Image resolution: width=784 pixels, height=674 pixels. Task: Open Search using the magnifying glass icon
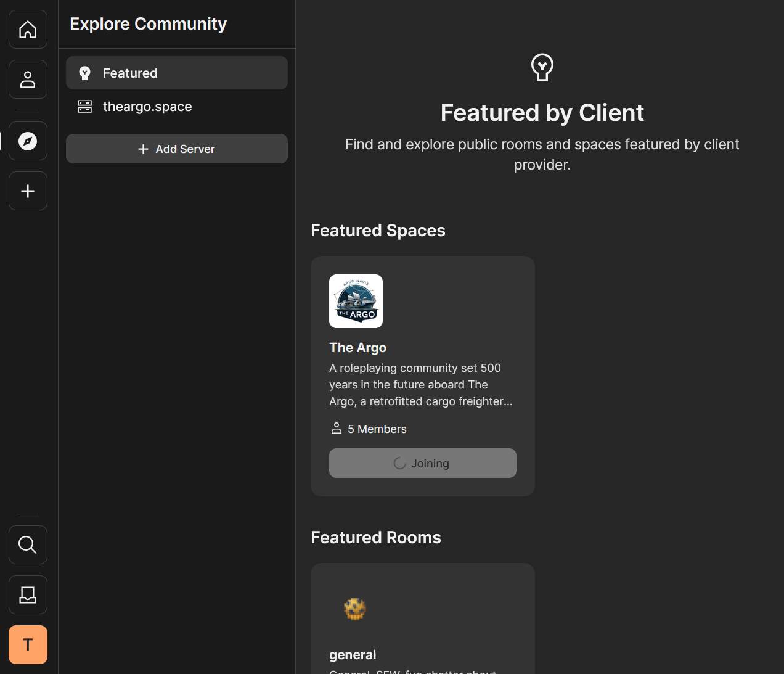[x=28, y=545]
